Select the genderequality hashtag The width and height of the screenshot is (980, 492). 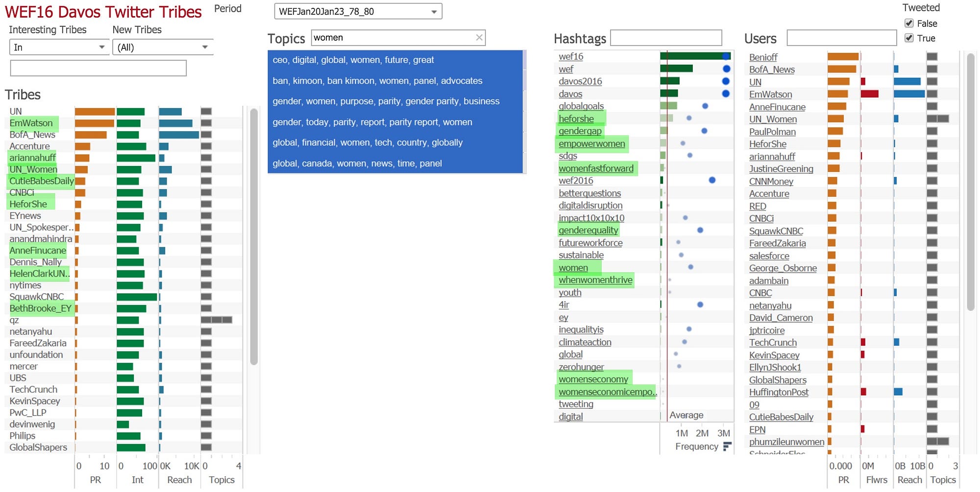pos(588,231)
